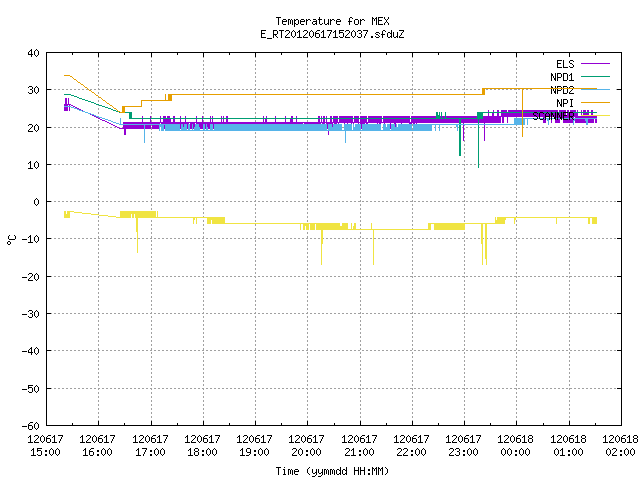This screenshot has width=640, height=480.
Task: Click the y-axis value -50
Action: (31, 389)
